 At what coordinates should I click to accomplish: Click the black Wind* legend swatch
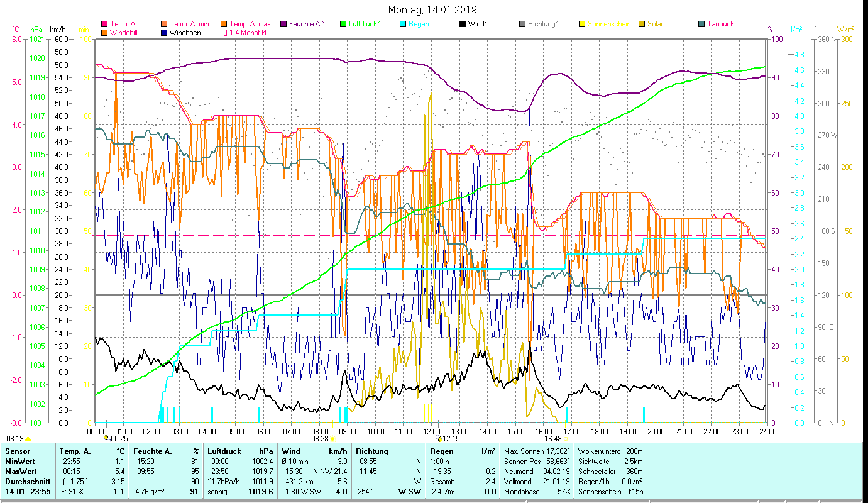[x=463, y=24]
